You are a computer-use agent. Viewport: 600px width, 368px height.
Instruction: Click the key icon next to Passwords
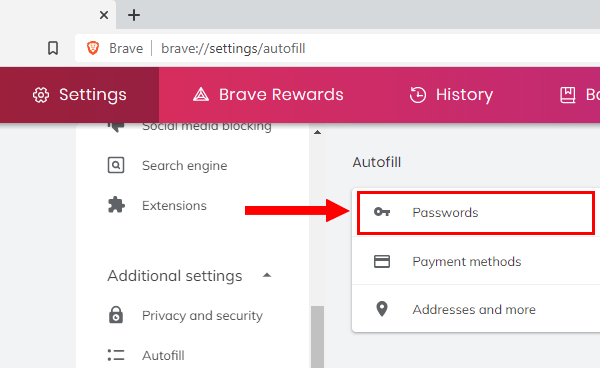[382, 212]
